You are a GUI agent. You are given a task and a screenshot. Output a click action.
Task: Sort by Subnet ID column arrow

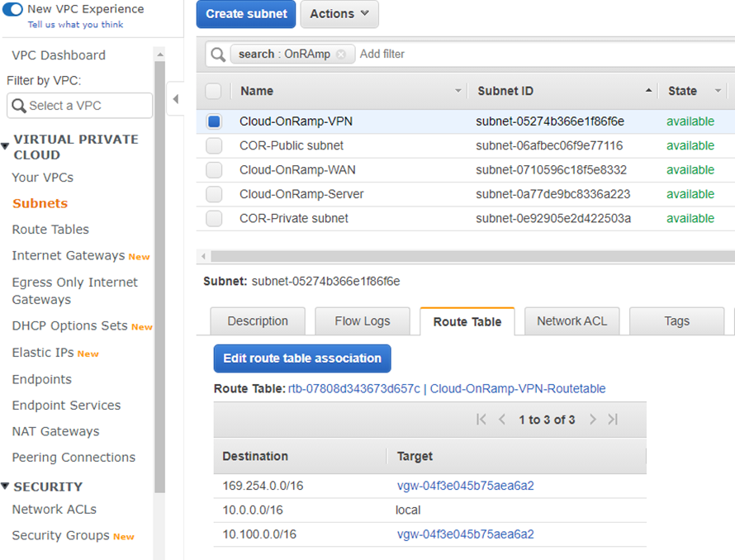[648, 91]
